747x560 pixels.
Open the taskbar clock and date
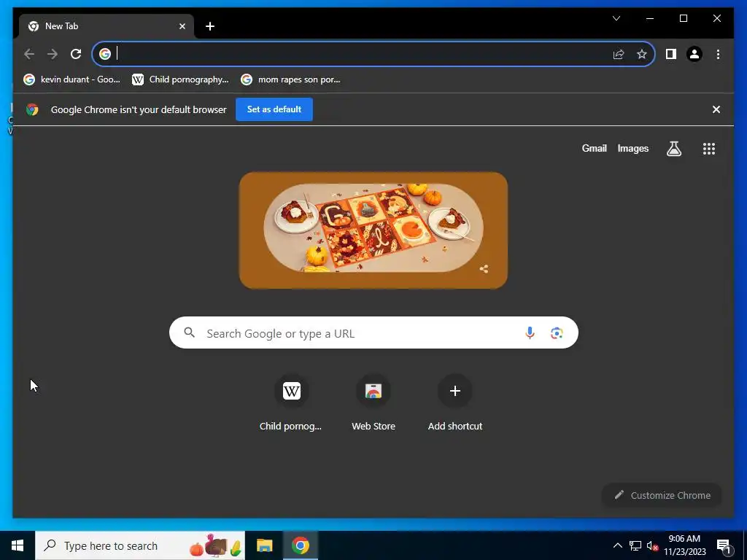pos(684,545)
